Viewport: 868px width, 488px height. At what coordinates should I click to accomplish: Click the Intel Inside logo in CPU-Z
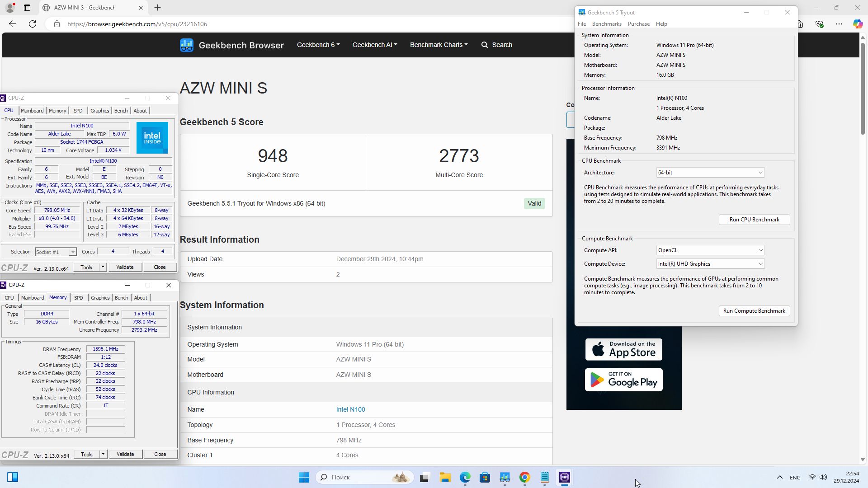(x=152, y=138)
